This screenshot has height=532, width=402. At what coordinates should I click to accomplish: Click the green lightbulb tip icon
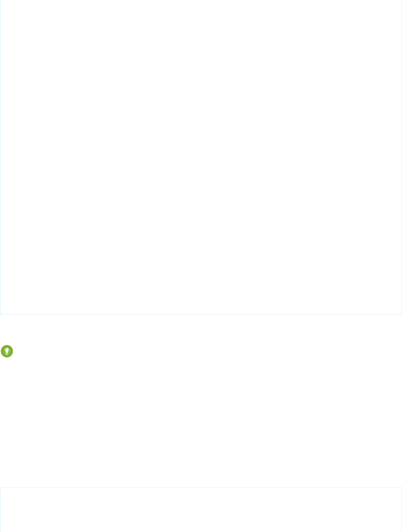(7, 351)
